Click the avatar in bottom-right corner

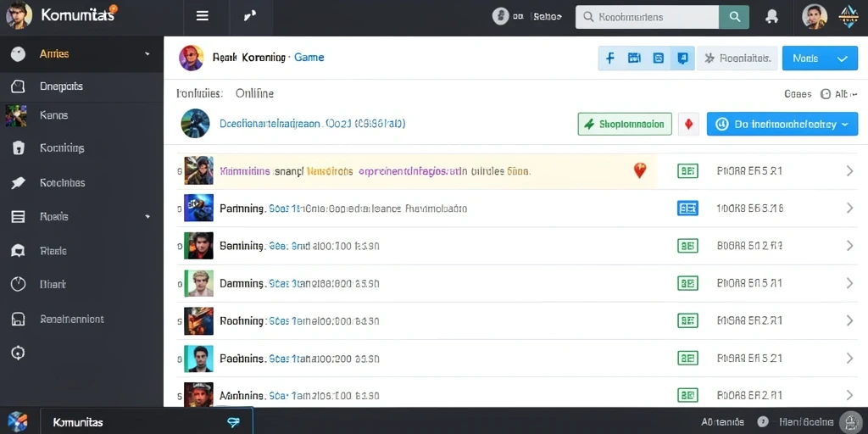click(851, 422)
